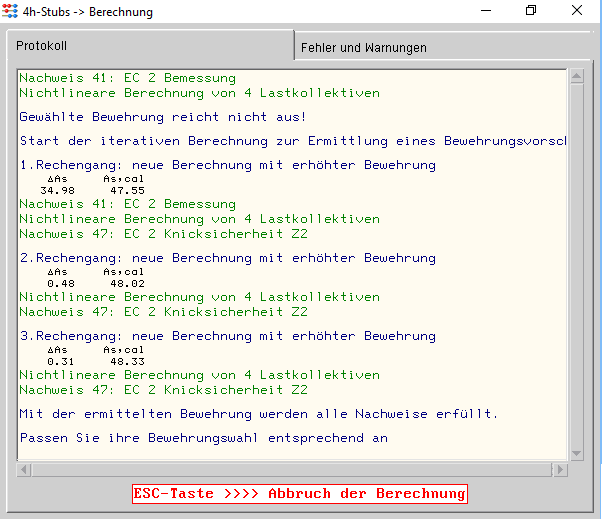Viewport: 602px width, 519px height.
Task: Click the horizontal scrollbar left arrow
Action: [x=25, y=469]
